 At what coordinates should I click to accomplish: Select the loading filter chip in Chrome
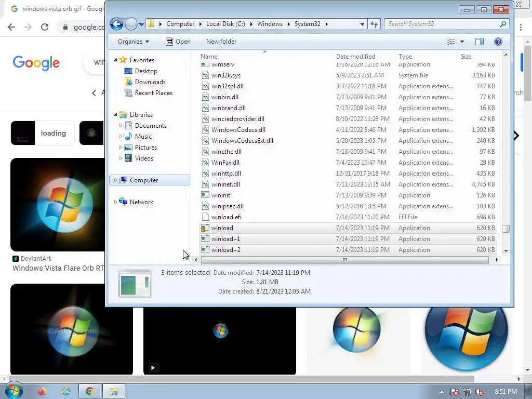[x=43, y=133]
